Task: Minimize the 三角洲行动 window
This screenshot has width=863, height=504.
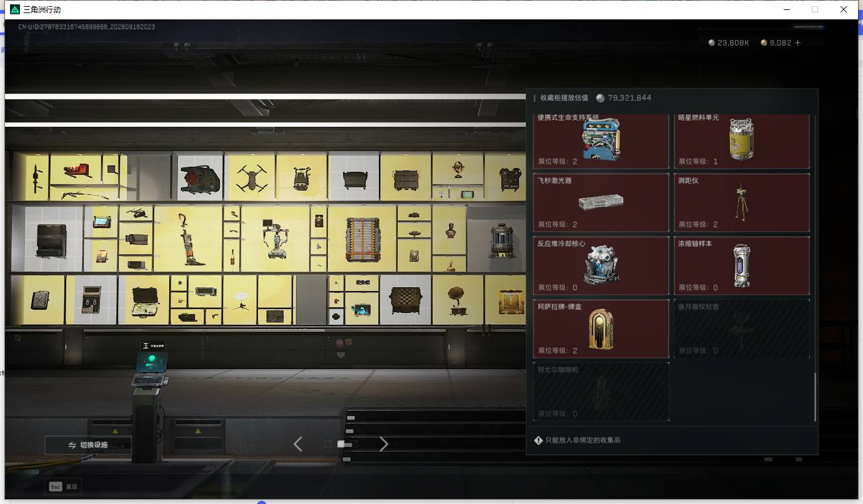Action: [787, 9]
